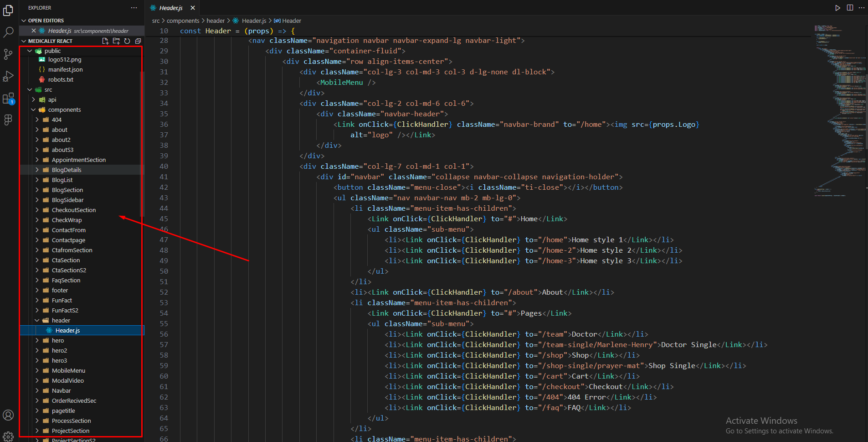Open the Extensions view
The image size is (868, 442).
click(x=8, y=99)
